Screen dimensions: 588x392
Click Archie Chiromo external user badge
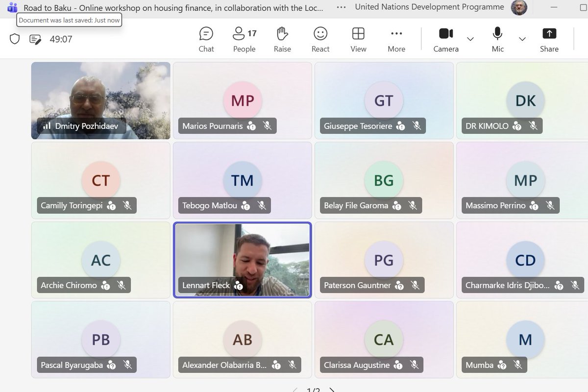coord(105,285)
